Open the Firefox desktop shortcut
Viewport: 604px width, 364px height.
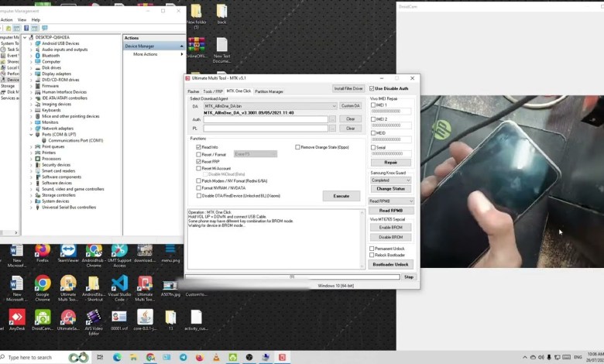[43, 253]
